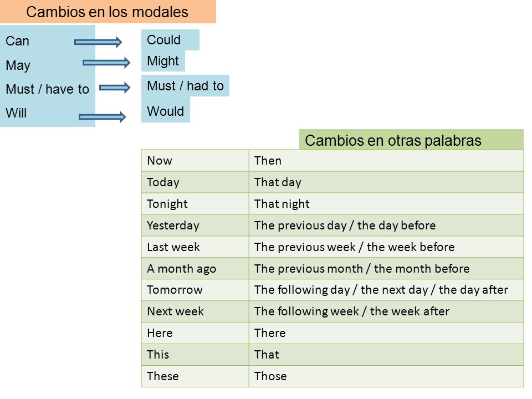This screenshot has width=532, height=399.
Task: Click the 'A month ago' cell
Action: (x=195, y=268)
